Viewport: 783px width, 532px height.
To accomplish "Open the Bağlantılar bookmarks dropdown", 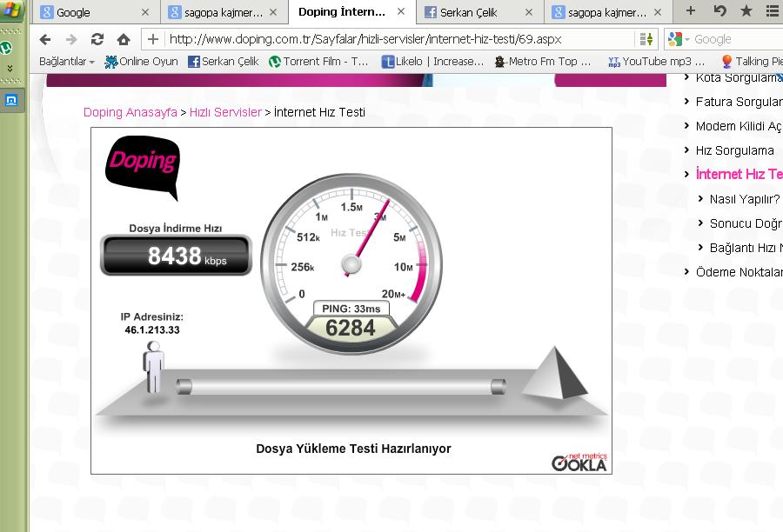I will pyautogui.click(x=67, y=62).
